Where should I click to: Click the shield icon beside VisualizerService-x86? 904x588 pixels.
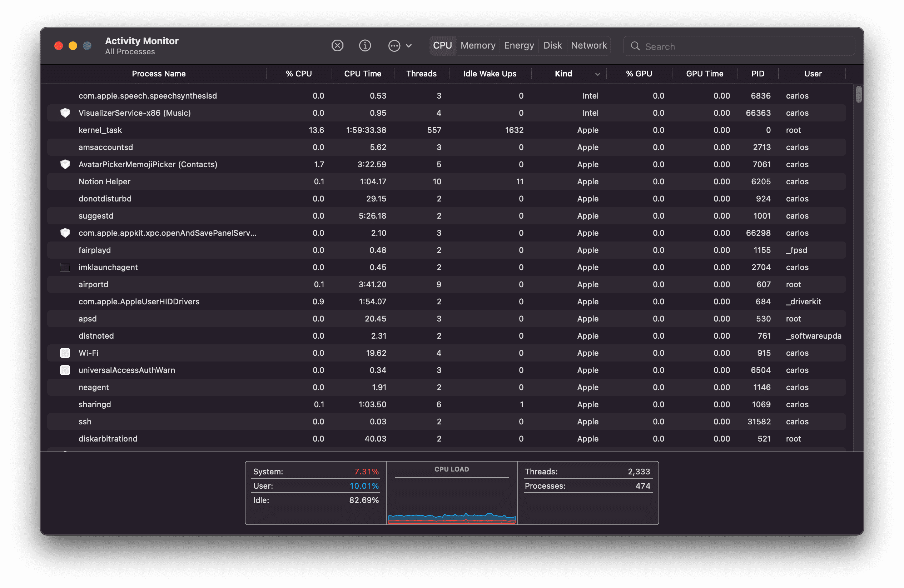tap(65, 113)
